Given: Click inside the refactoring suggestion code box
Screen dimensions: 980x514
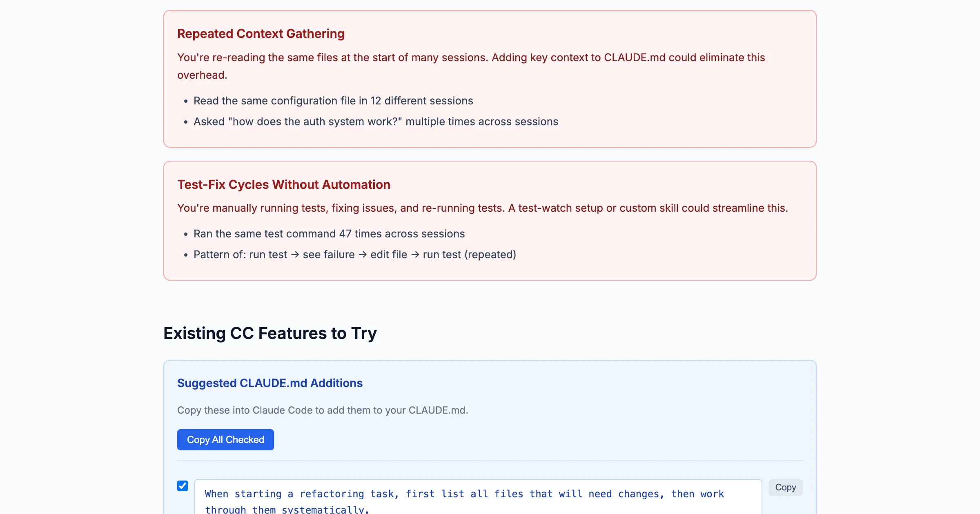Looking at the screenshot, I should (x=478, y=496).
